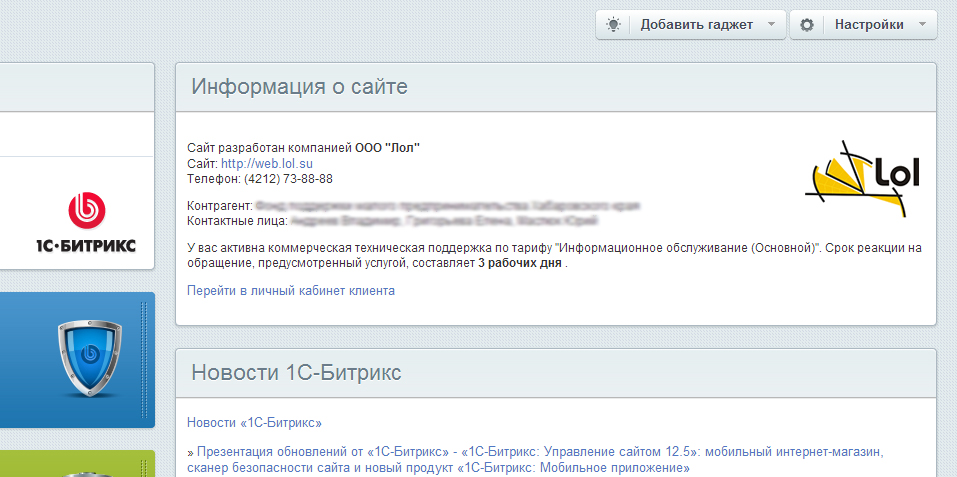957x477 pixels.
Task: Grab the dotted drag handle on blue panel
Action: point(144,359)
